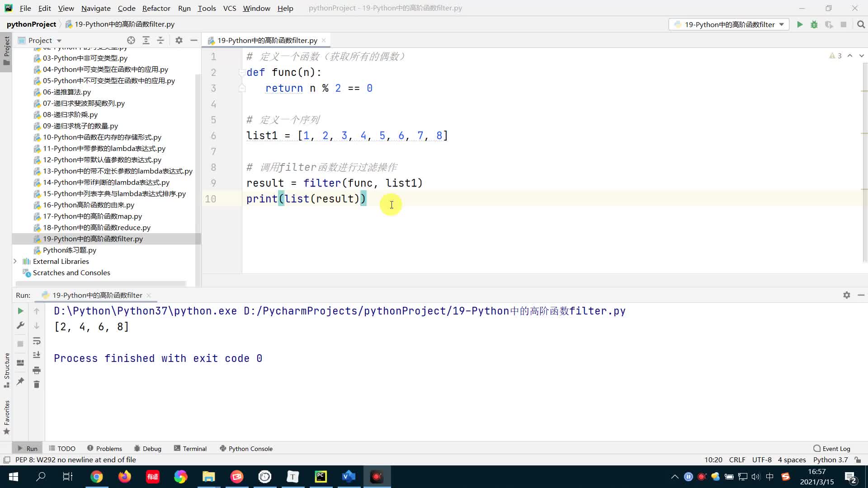Open the Refactor menu
This screenshot has width=868, height=488.
pos(156,8)
